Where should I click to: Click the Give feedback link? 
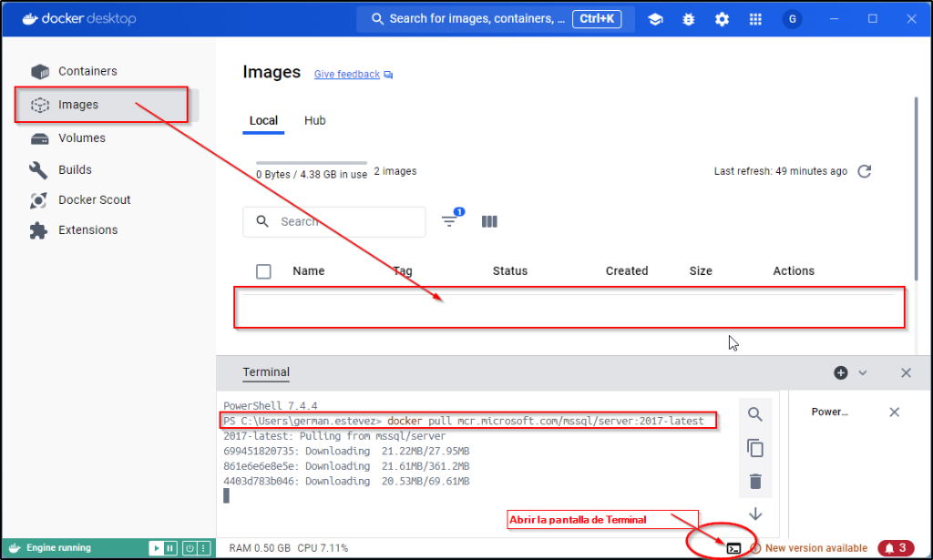click(347, 75)
